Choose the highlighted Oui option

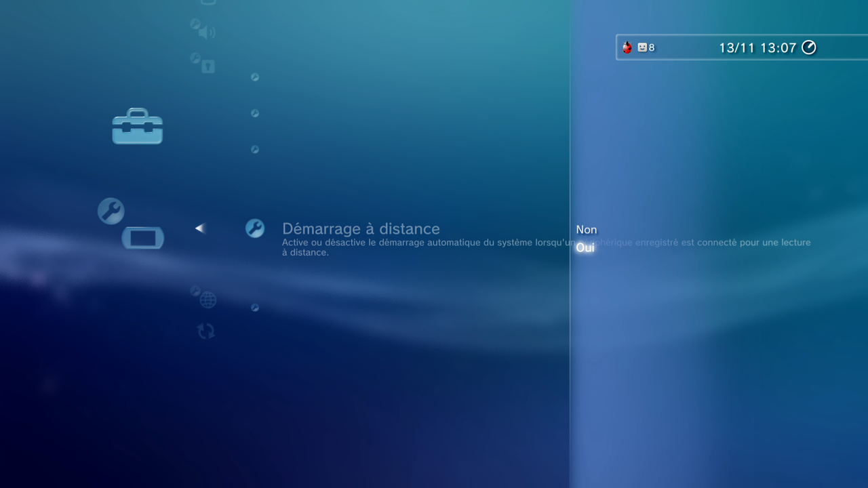tap(585, 247)
